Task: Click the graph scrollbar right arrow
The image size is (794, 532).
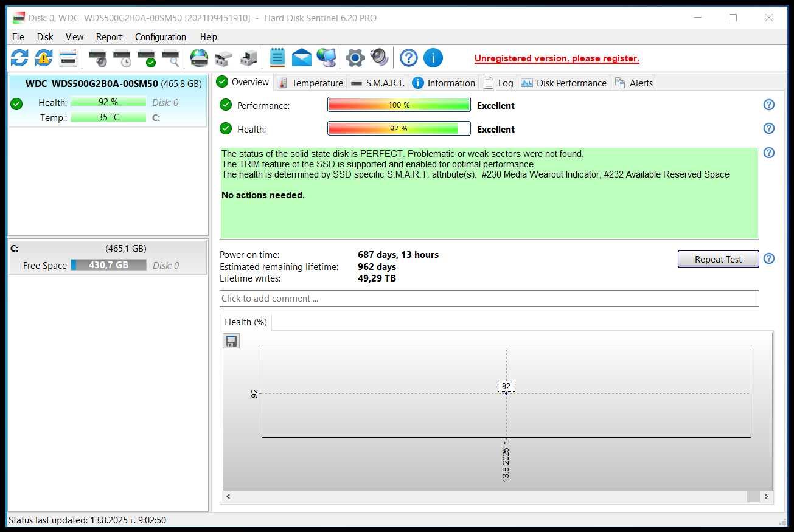Action: [x=767, y=497]
